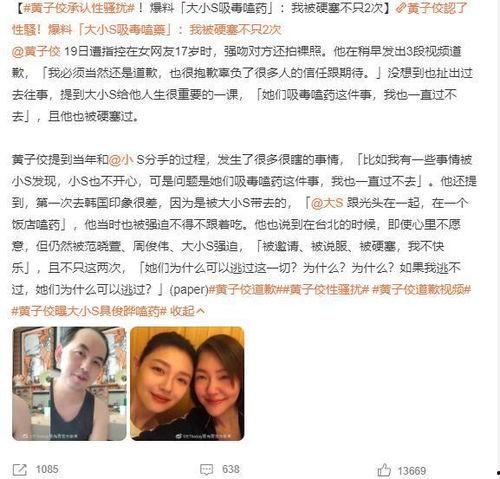
Task: Open hashtag #黄子佼曝大小S具俊晔嗑药#
Action: pyautogui.click(x=89, y=311)
